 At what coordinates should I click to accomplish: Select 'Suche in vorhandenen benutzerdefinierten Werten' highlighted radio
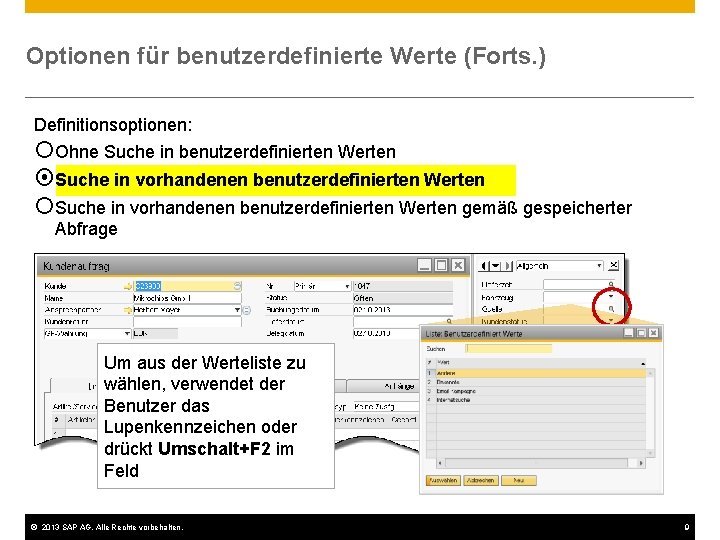45,178
